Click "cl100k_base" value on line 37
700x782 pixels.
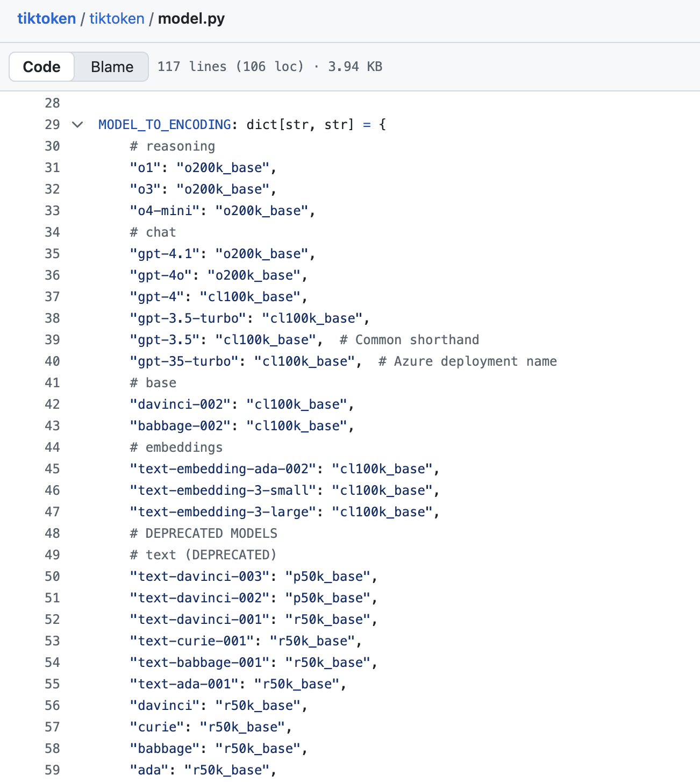click(x=251, y=297)
